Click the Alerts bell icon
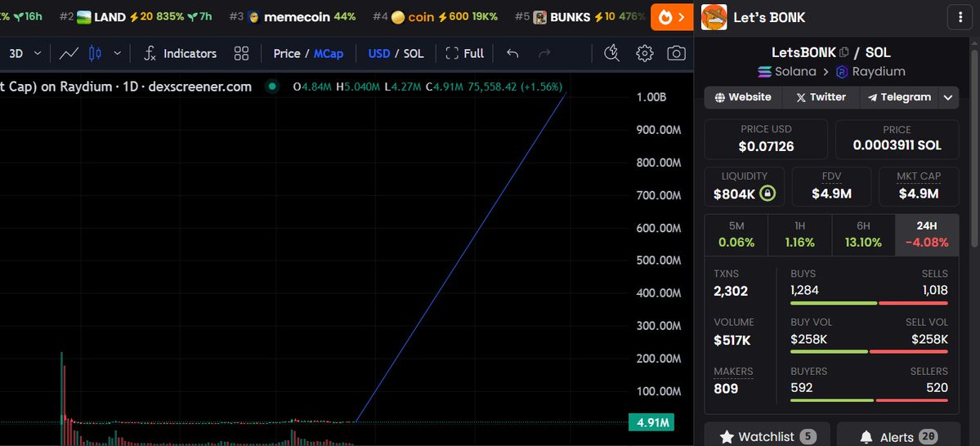Image resolution: width=980 pixels, height=446 pixels. [x=866, y=437]
